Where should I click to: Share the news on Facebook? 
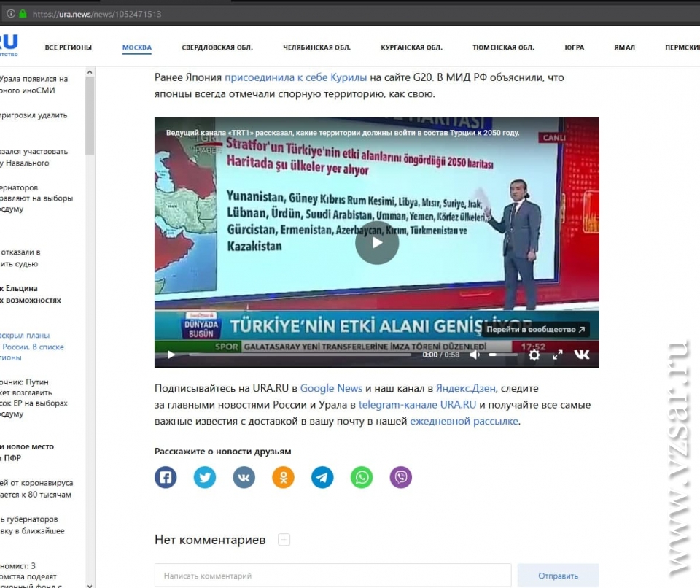tap(166, 477)
